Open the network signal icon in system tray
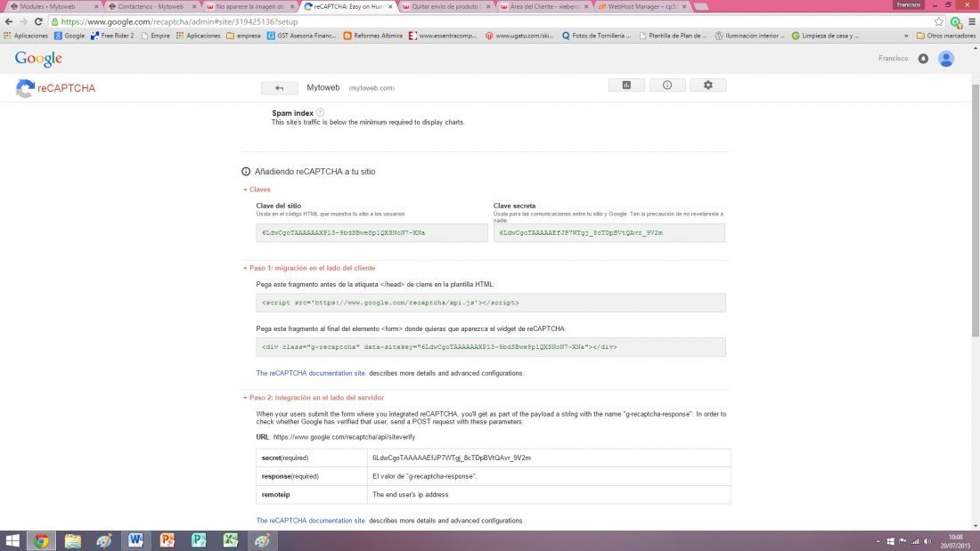 [915, 541]
